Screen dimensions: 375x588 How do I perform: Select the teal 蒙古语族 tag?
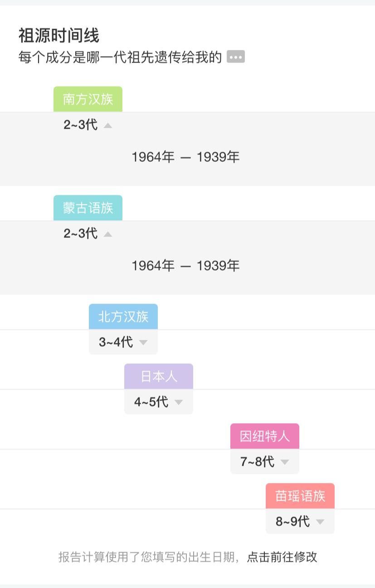point(88,208)
